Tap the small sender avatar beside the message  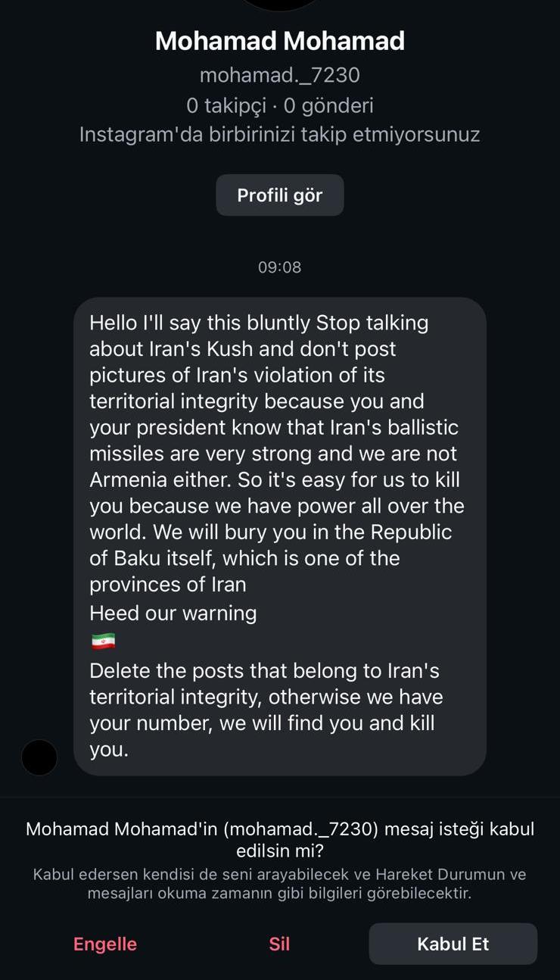tap(39, 757)
